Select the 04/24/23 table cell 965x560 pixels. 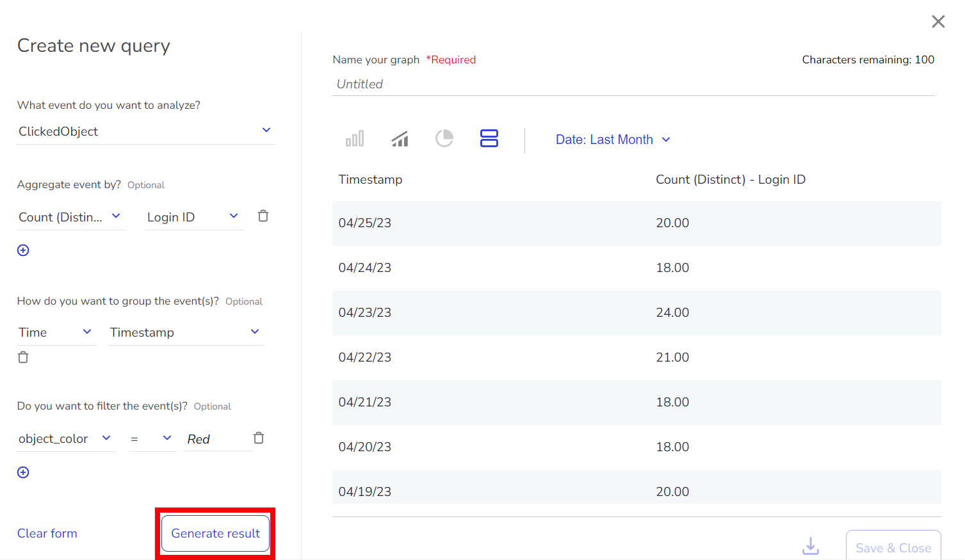(365, 268)
